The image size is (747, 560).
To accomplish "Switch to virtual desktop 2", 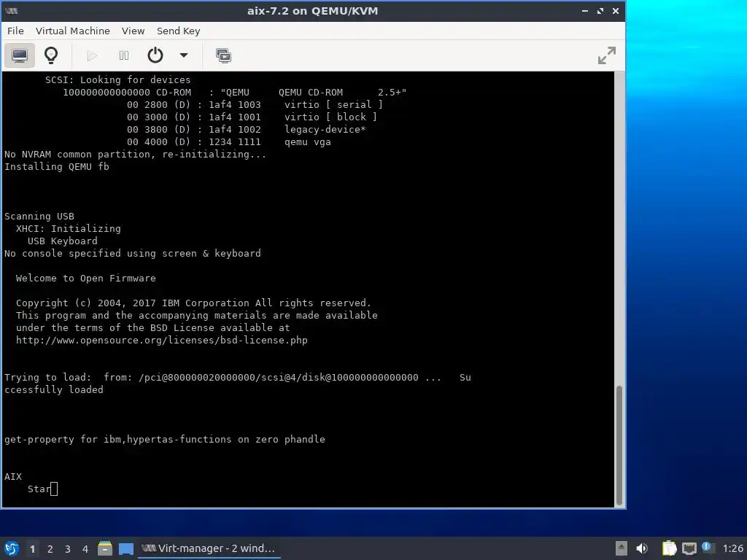I will pyautogui.click(x=50, y=549).
